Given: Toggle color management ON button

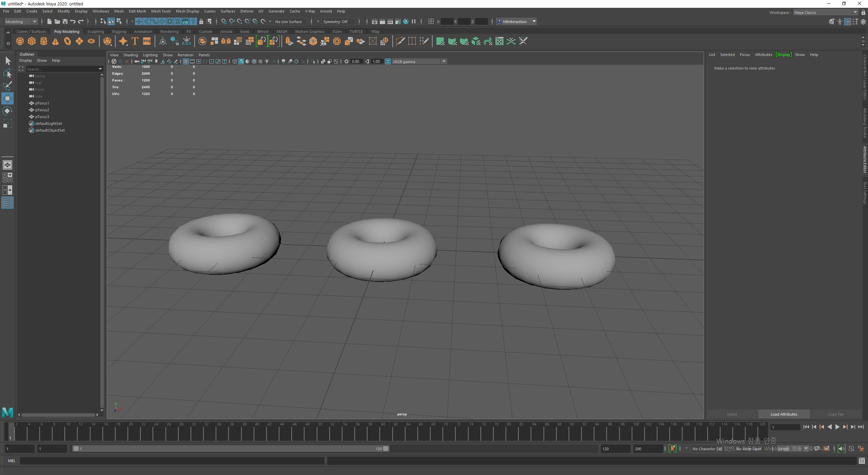Looking at the screenshot, I should click(388, 61).
